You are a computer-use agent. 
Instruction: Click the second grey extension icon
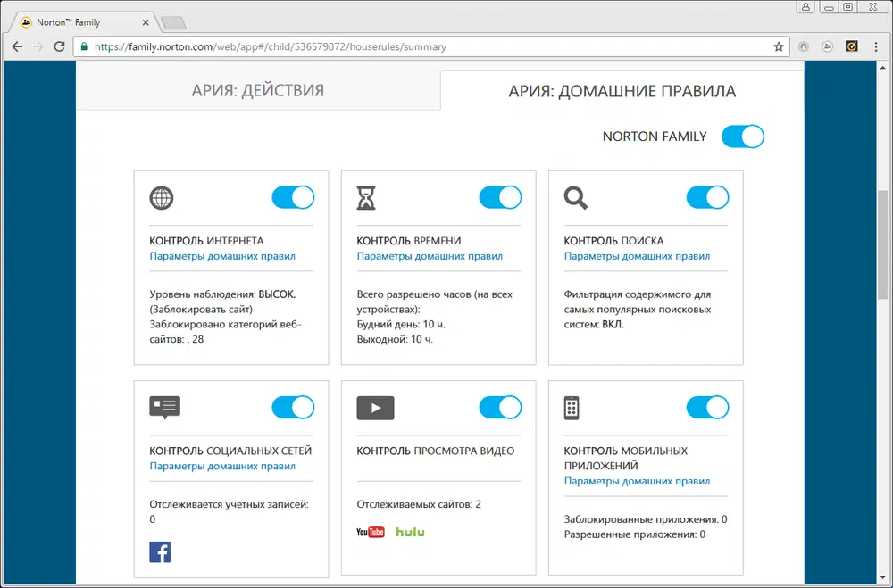tap(828, 46)
